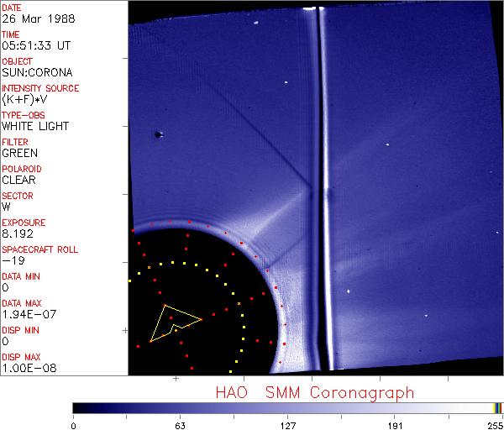Click the yellow-blue end of the color bar
Viewport: 504px width, 430px height.
pyautogui.click(x=497, y=407)
